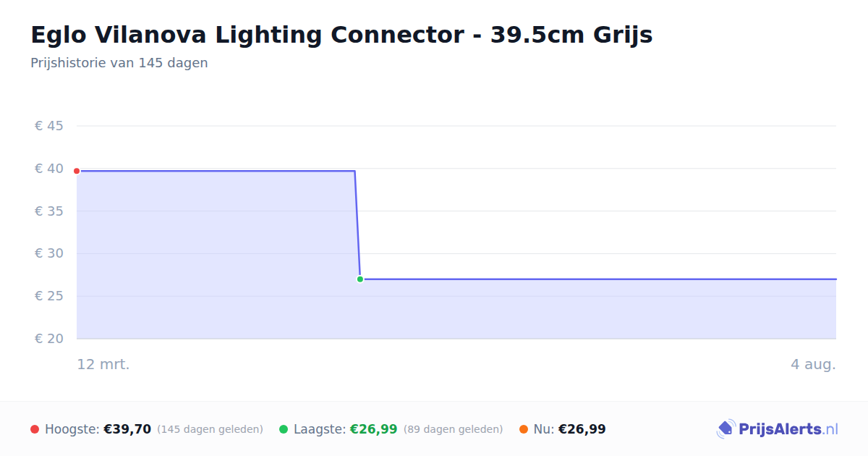Click the red Hoogste legend dot
The height and width of the screenshot is (456, 868).
35,429
